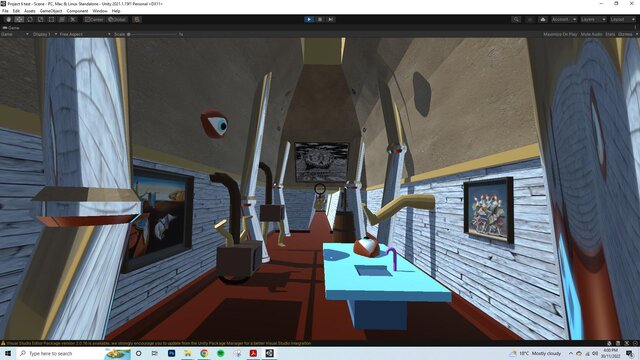
Task: Click the Game view Scale slider
Action: click(x=153, y=34)
